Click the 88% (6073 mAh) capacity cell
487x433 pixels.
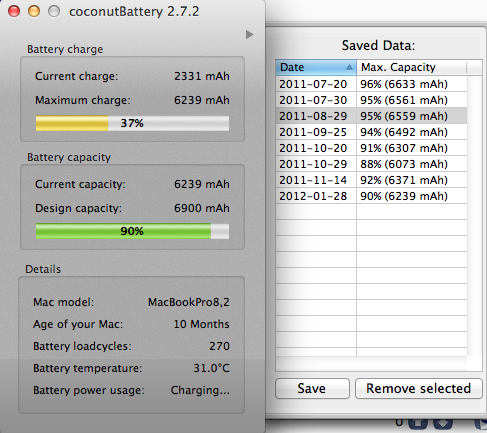tap(412, 164)
